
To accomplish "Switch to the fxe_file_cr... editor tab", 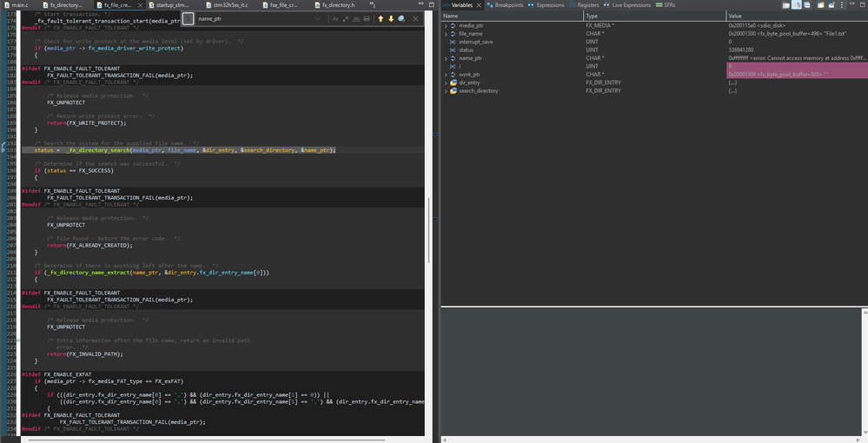I will pyautogui.click(x=280, y=5).
